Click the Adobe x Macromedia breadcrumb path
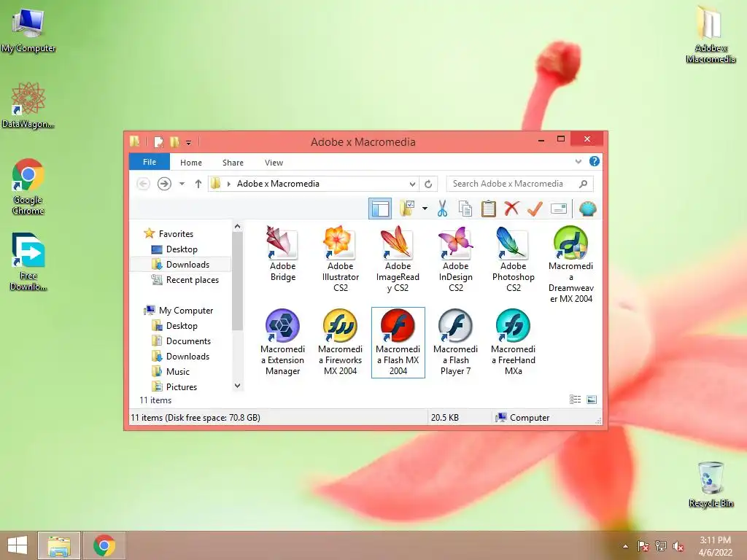Image resolution: width=747 pixels, height=560 pixels. [278, 184]
